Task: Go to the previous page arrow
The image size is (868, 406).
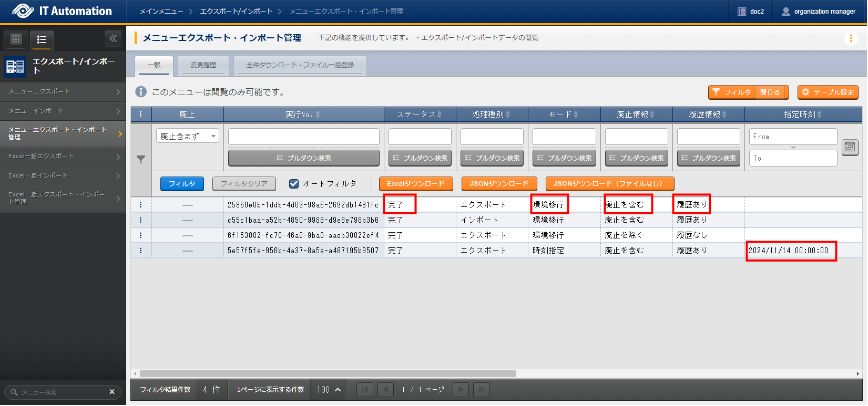Action: tap(385, 390)
